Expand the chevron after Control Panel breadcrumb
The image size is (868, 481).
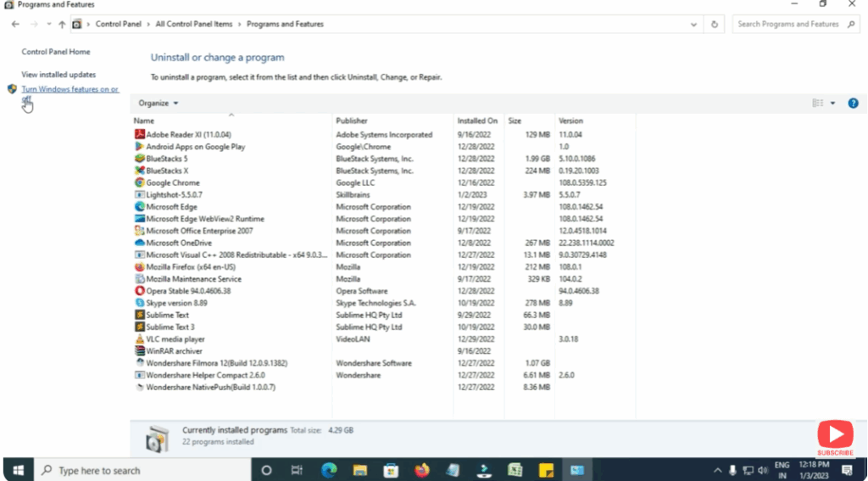149,25
